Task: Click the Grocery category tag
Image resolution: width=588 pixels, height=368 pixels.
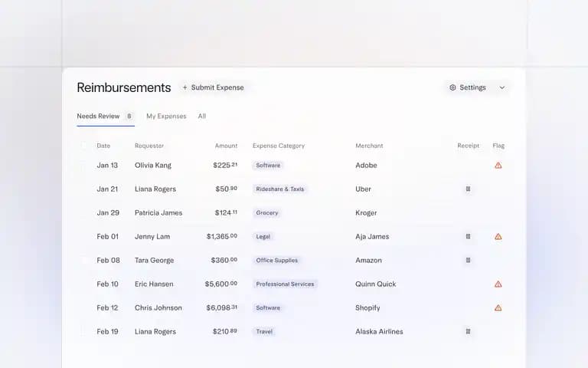Action: click(x=267, y=213)
